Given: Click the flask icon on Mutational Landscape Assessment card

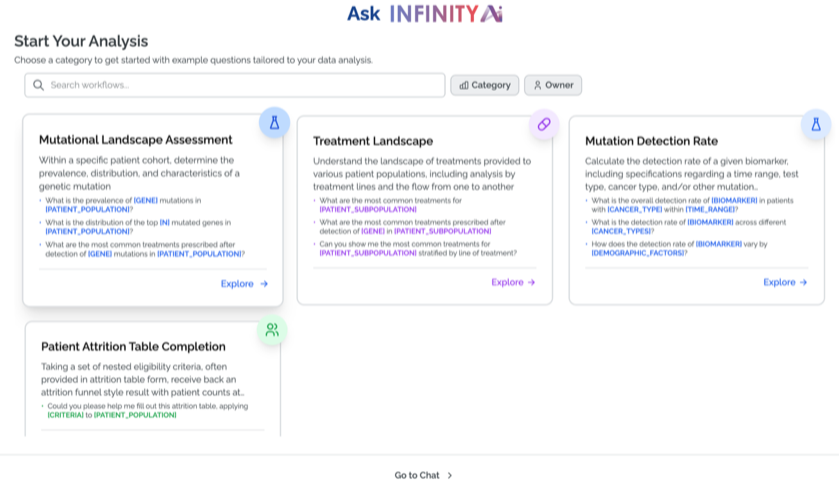Looking at the screenshot, I should tap(274, 123).
